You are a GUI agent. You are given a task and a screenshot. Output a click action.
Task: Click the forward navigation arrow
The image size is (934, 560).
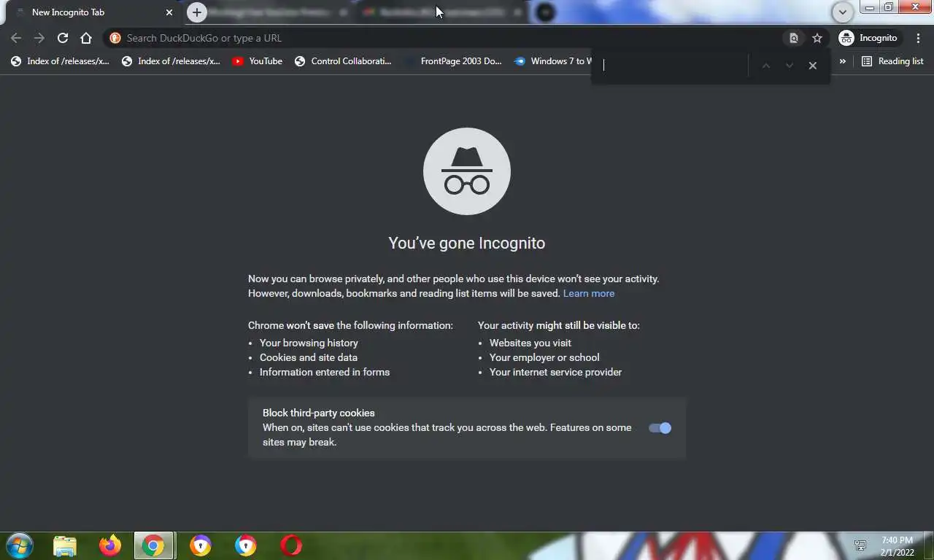click(x=39, y=38)
